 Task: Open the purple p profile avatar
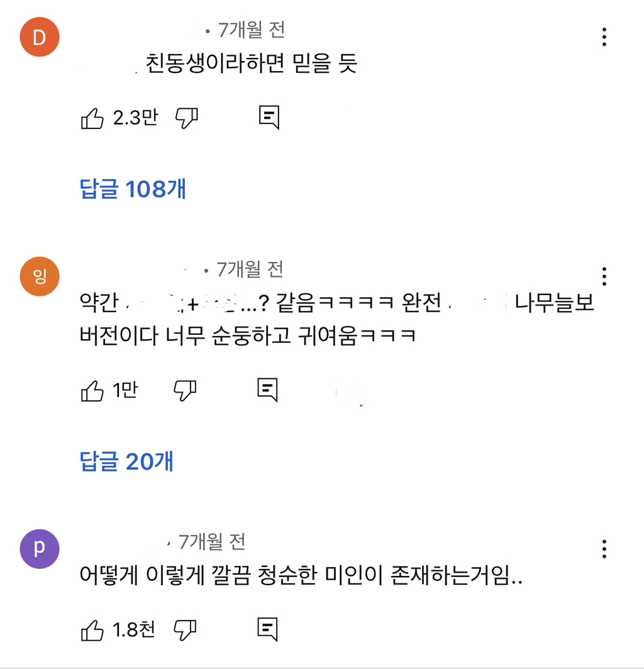point(40,549)
